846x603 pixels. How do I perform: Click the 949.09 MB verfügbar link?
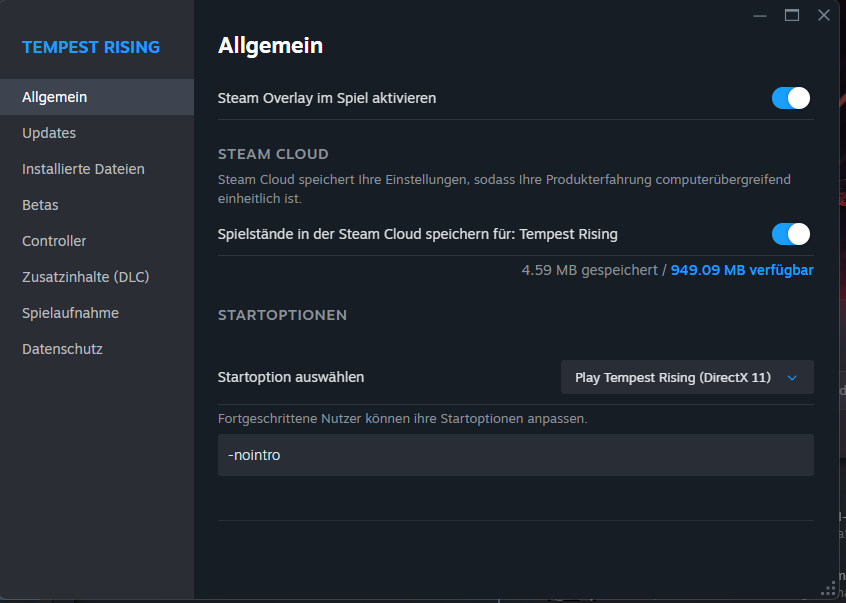click(742, 270)
